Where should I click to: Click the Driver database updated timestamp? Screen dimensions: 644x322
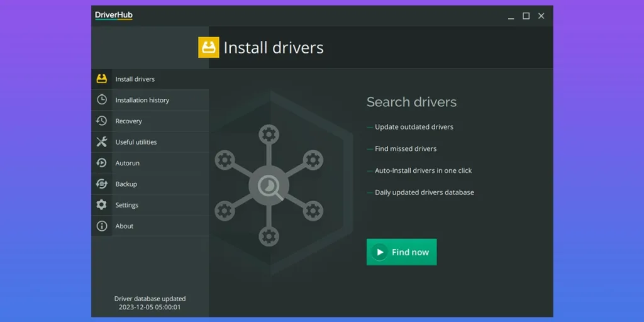pyautogui.click(x=150, y=303)
